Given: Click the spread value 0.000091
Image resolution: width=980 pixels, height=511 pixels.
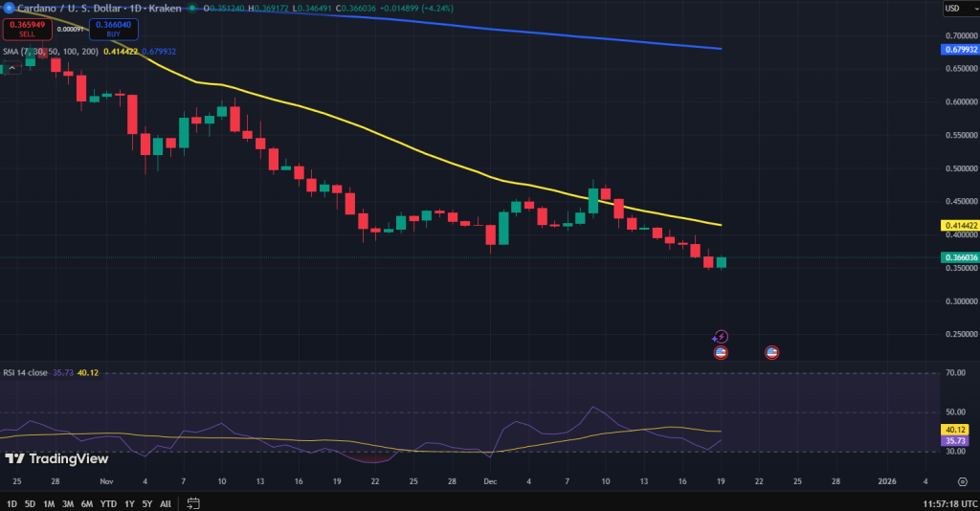Looking at the screenshot, I should [x=71, y=30].
